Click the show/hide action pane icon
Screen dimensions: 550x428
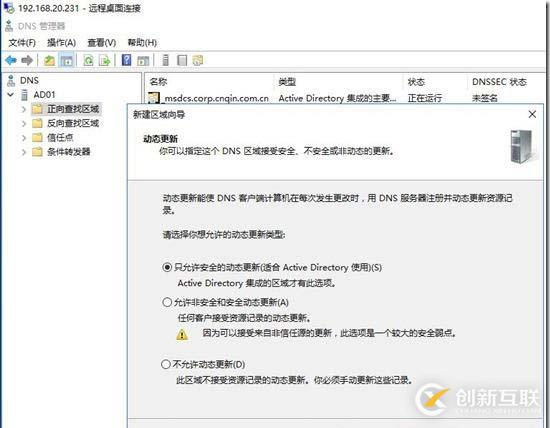[x=143, y=60]
